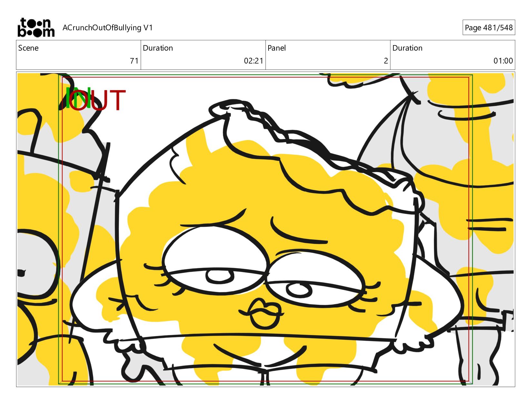Screen dimensions: 532x411
Task: Click the 'Duration' label beside Scene
Action: (x=158, y=48)
